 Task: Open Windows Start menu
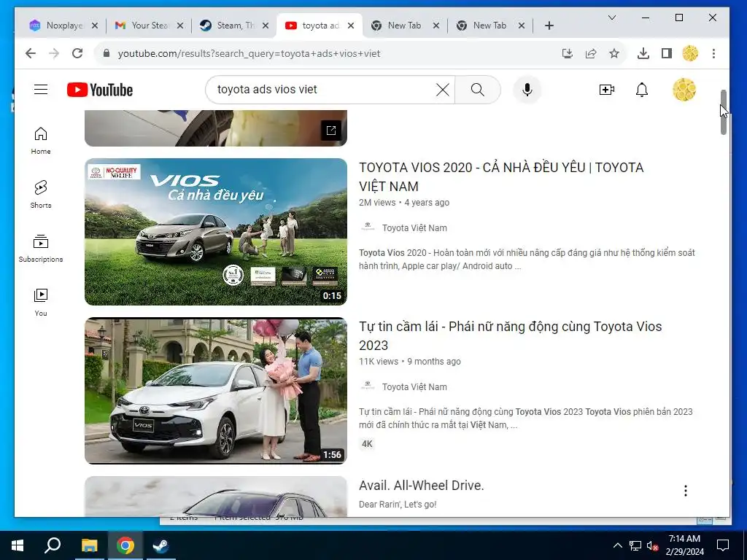tap(18, 545)
